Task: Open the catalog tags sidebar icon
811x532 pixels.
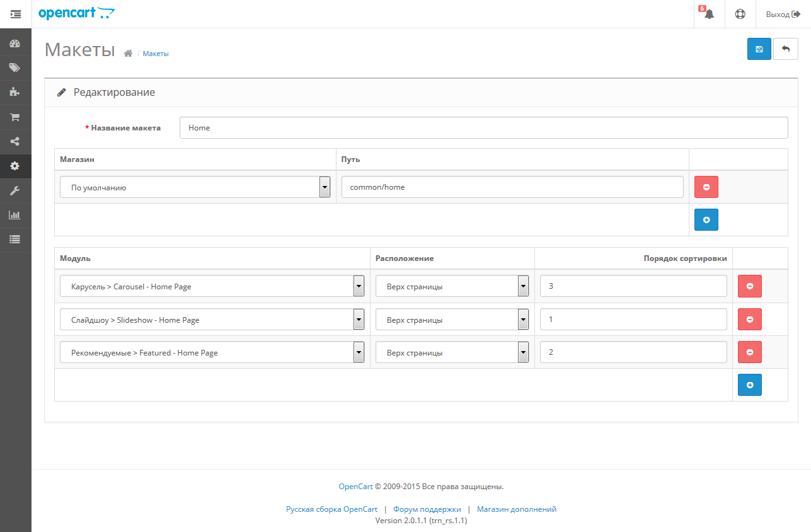Action: (x=15, y=67)
